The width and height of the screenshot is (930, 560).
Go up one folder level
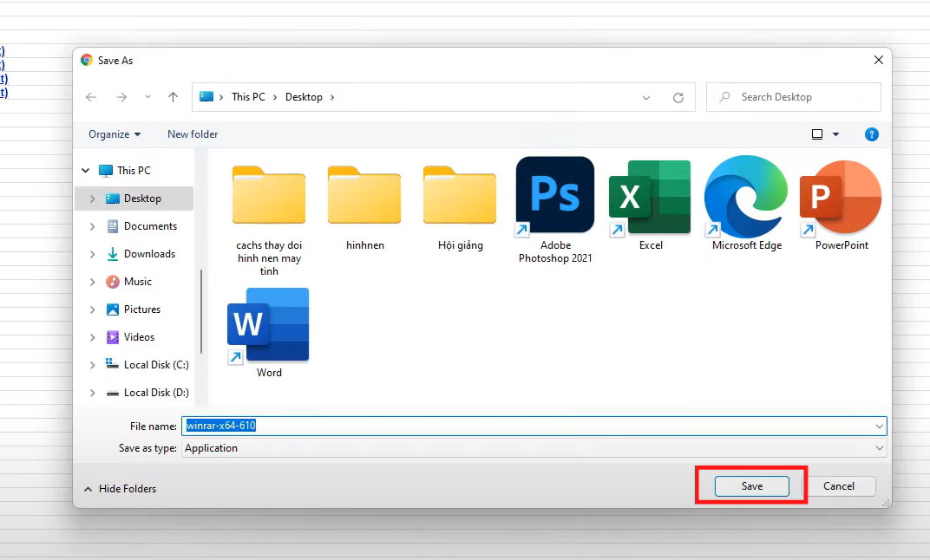(173, 97)
